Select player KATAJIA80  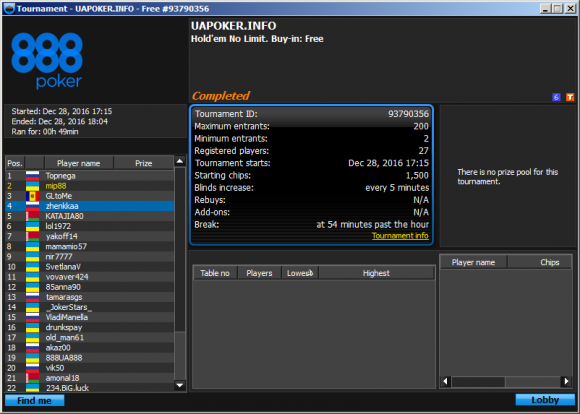(90, 216)
